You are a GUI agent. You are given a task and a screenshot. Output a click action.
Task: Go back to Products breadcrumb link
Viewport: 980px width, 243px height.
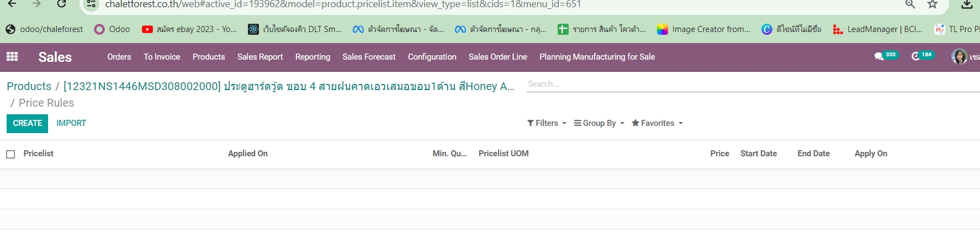(x=29, y=86)
